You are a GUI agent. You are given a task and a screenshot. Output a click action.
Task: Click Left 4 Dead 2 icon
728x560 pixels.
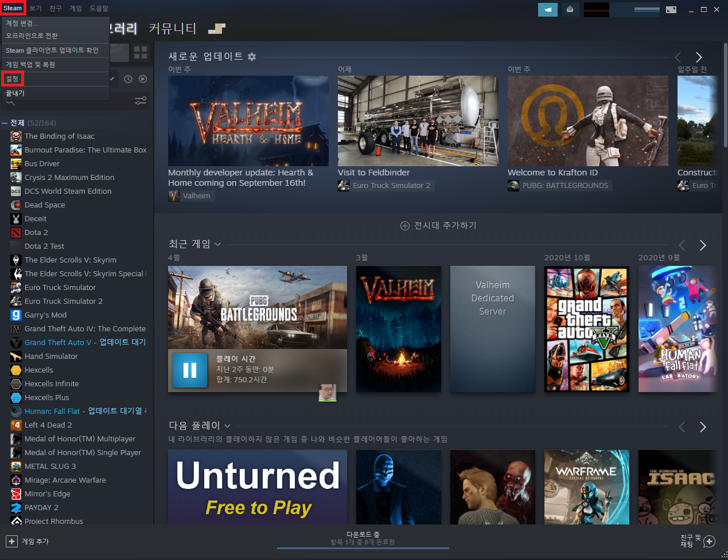pyautogui.click(x=16, y=425)
